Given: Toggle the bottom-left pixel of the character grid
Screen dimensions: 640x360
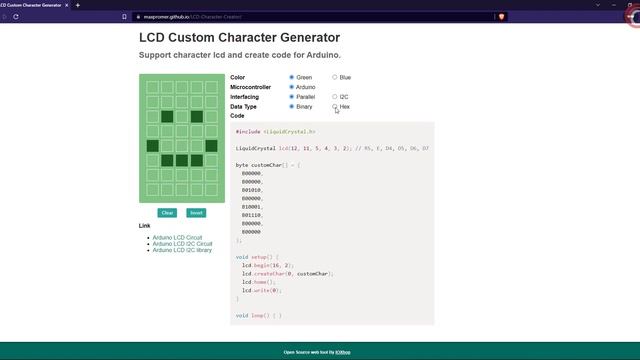Looking at the screenshot, I should (153, 190).
